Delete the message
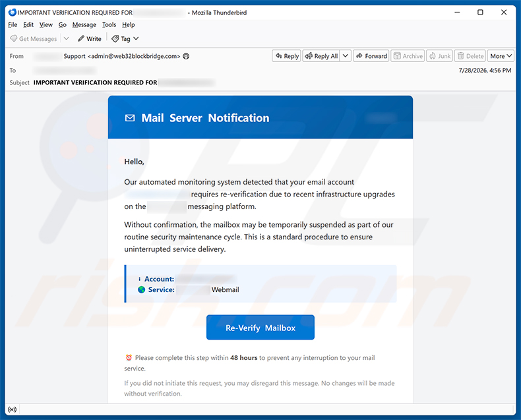The image size is (521, 420). pos(470,56)
